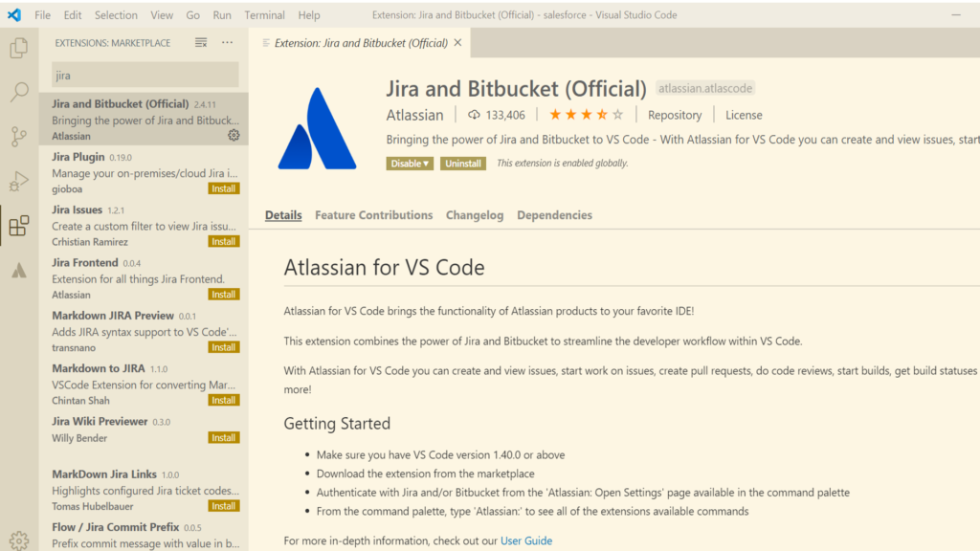Open the Run menu
Viewport: 980px width, 551px height.
click(222, 15)
